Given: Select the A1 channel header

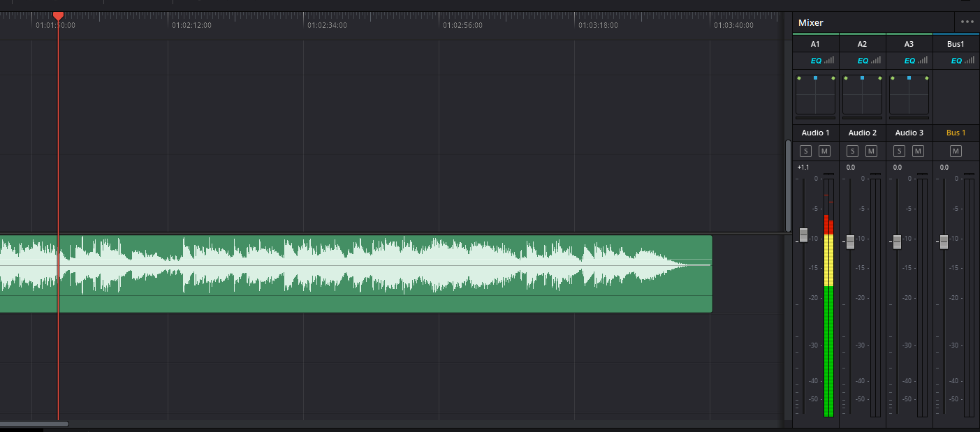Looking at the screenshot, I should (815, 44).
